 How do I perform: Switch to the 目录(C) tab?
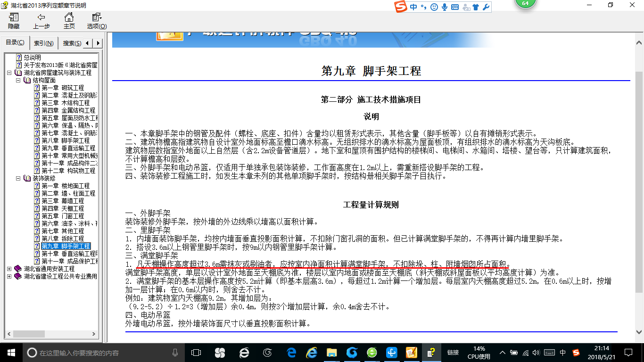(15, 43)
